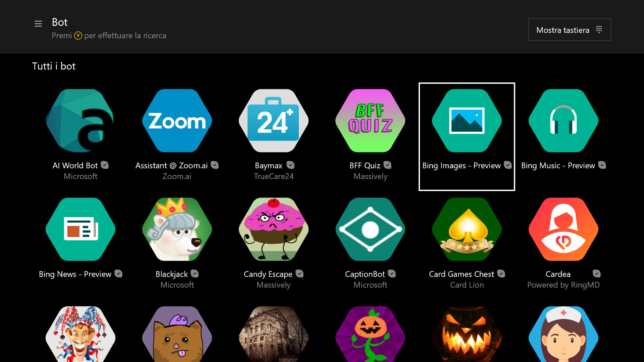This screenshot has height=362, width=644.
Task: Open the Bing Images picture icon
Action: tap(467, 121)
